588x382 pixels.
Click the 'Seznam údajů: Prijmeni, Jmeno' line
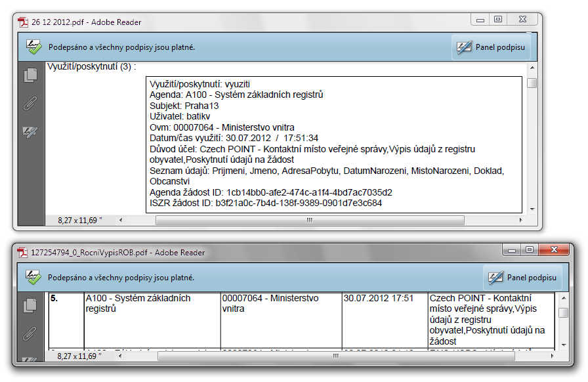pos(327,176)
